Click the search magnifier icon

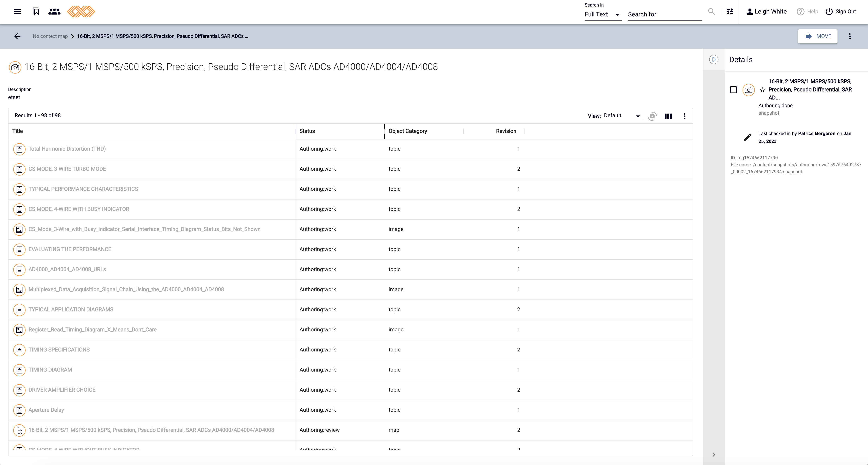[711, 12]
